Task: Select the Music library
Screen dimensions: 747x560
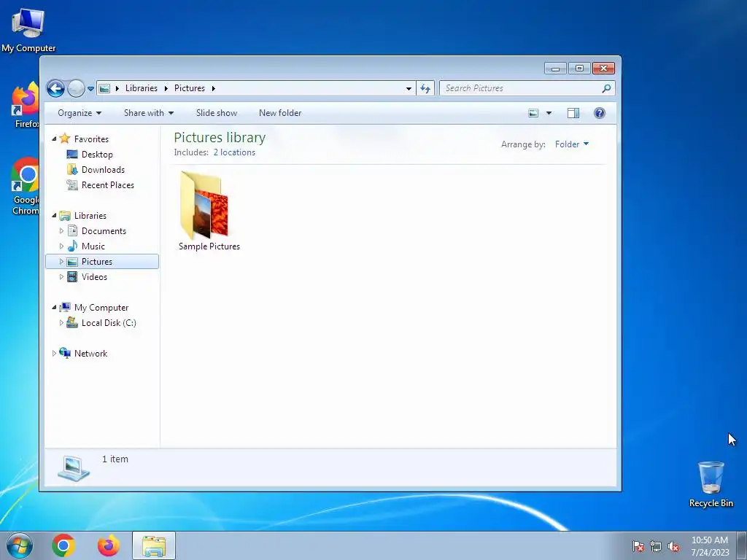Action: [93, 246]
